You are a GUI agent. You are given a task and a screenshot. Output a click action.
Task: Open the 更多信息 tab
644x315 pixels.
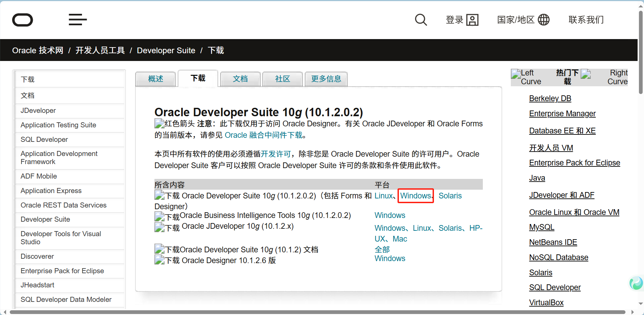click(326, 79)
